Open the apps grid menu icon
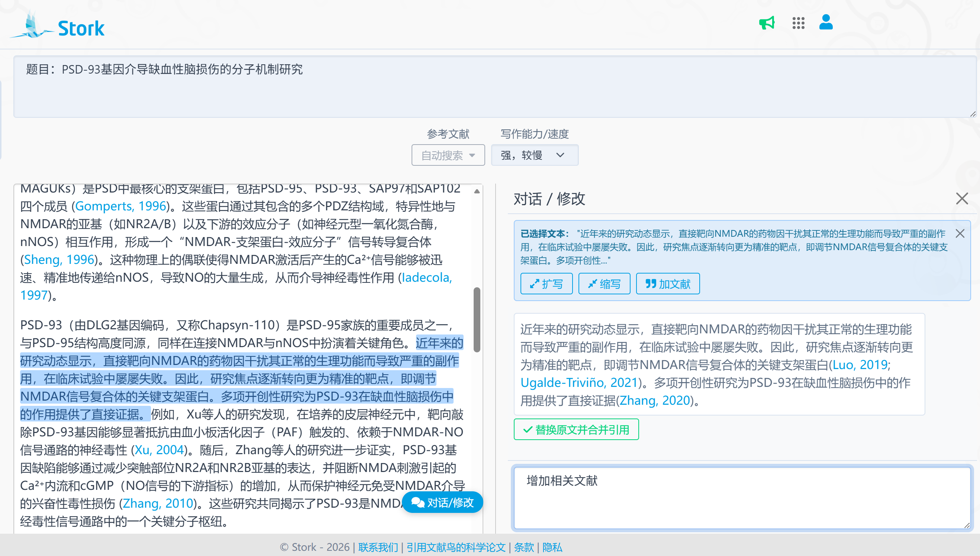 click(x=798, y=23)
